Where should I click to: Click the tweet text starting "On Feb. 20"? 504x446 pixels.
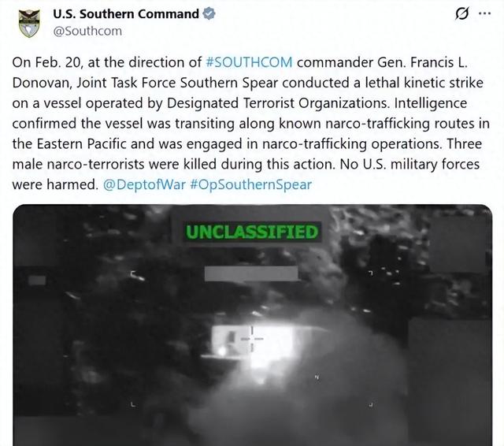point(250,124)
